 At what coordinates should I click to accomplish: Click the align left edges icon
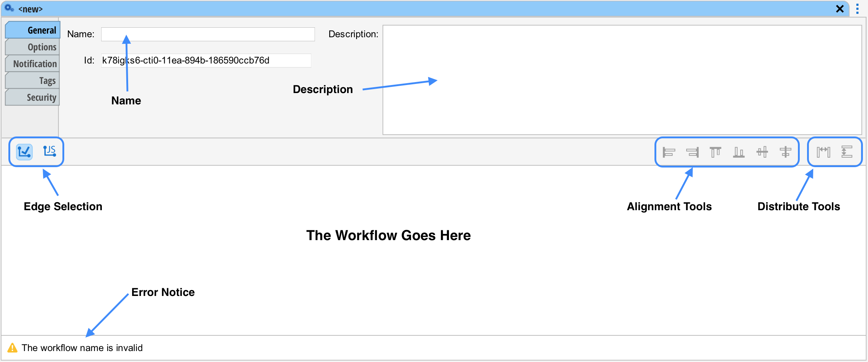pos(669,152)
